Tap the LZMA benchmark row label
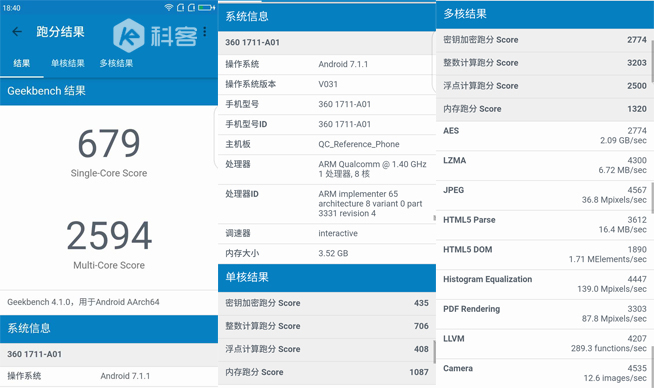This screenshot has height=388, width=654. pos(454,160)
